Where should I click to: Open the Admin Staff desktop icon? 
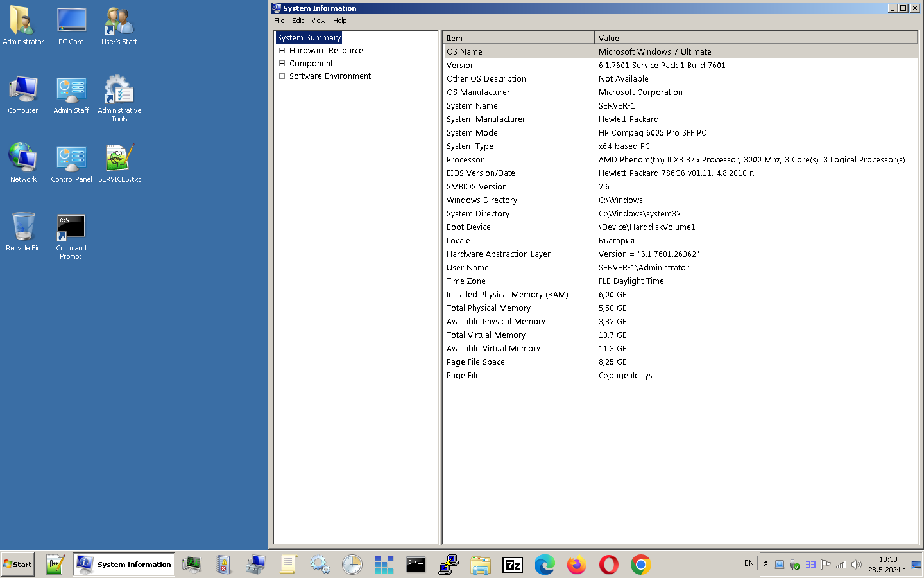click(x=71, y=94)
